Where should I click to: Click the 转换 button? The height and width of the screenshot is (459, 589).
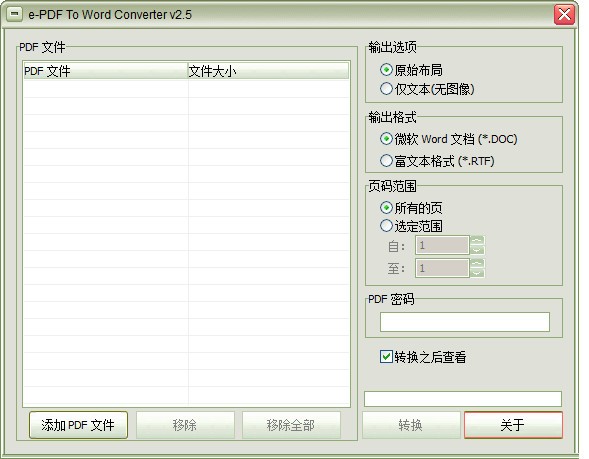[411, 425]
